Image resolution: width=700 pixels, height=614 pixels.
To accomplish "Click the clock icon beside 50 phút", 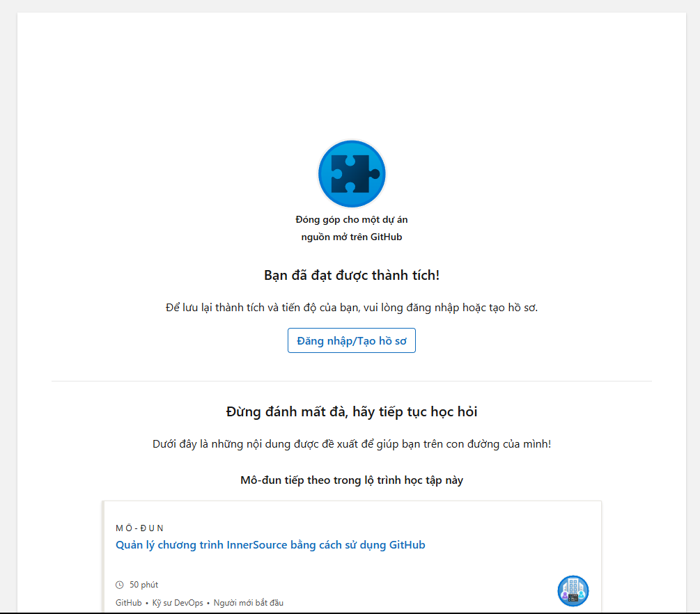I will 120,585.
